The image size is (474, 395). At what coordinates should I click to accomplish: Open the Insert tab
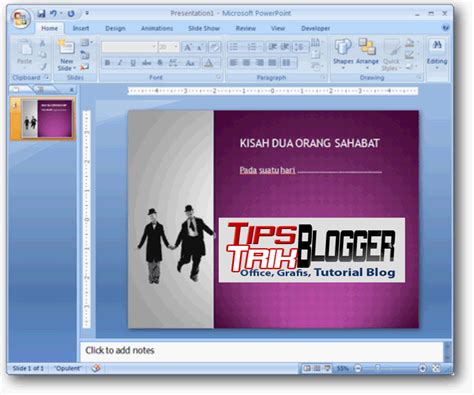tap(81, 28)
